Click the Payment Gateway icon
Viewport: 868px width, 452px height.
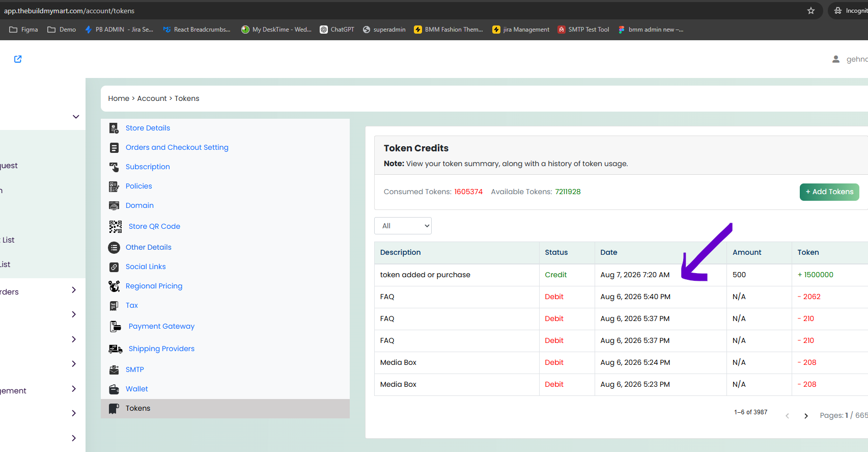click(116, 326)
